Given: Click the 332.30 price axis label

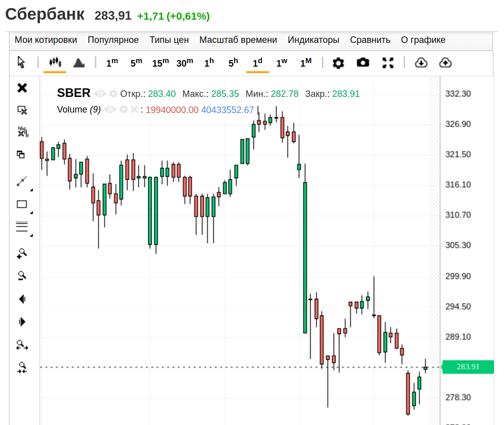Looking at the screenshot, I should click(458, 94).
